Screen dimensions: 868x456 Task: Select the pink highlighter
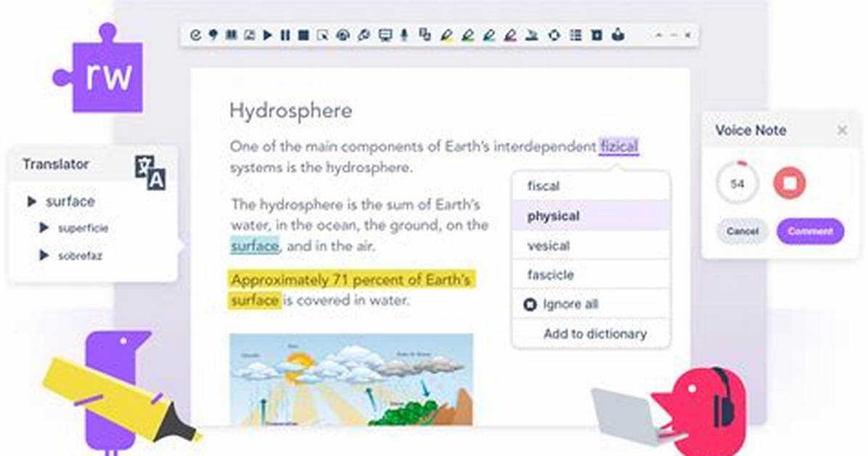pos(510,36)
